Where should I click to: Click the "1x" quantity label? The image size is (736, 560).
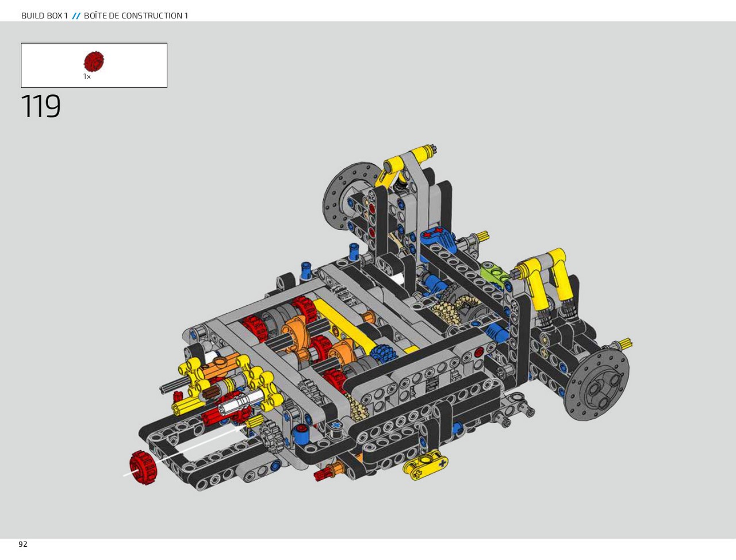pos(87,76)
